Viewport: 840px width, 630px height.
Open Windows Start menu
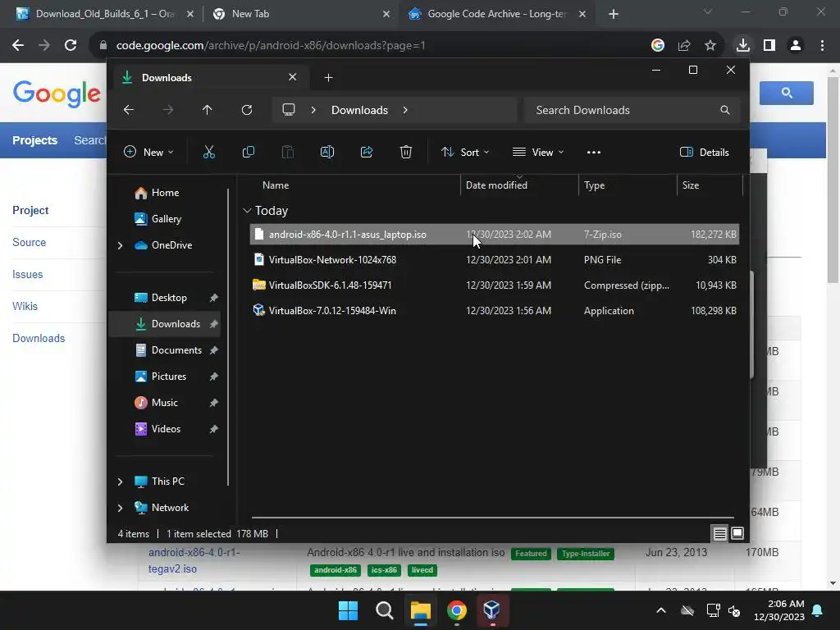point(348,610)
